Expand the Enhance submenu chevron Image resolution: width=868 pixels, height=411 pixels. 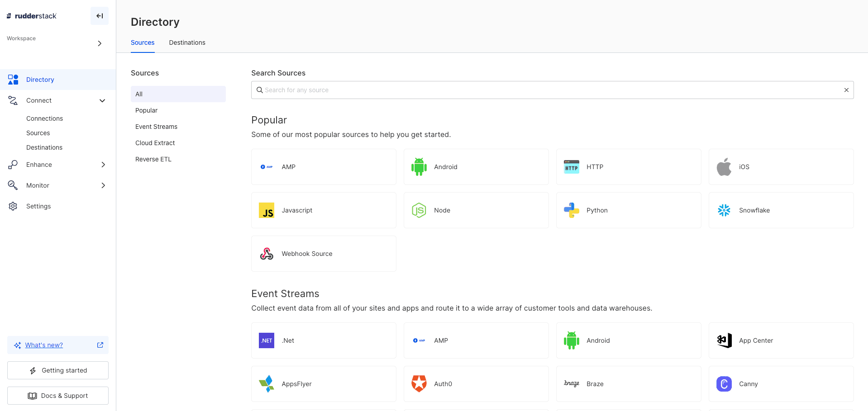pyautogui.click(x=104, y=165)
